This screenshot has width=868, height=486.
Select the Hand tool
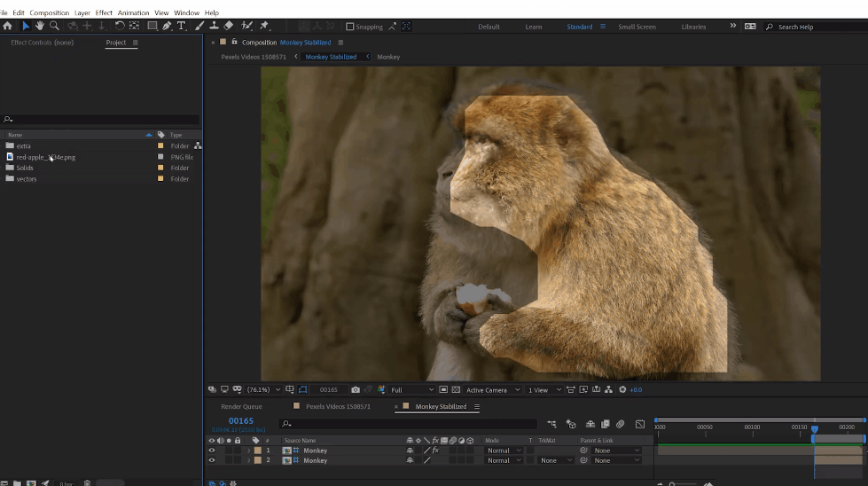[40, 27]
